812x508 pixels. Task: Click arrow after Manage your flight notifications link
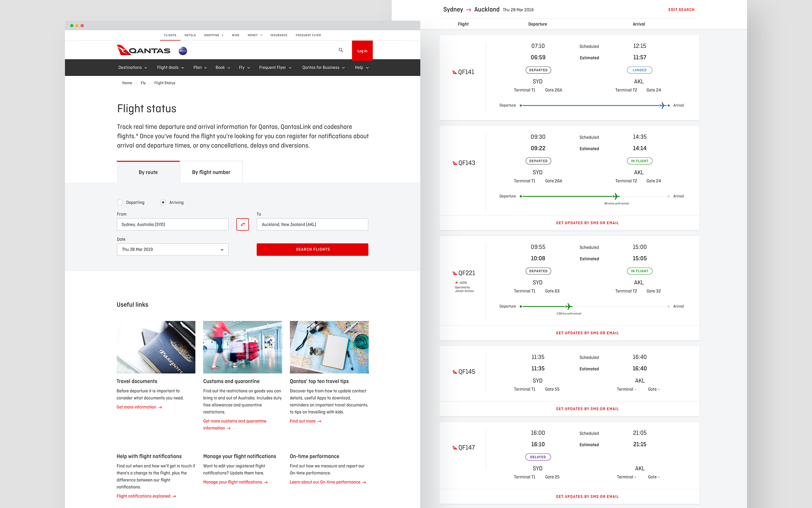[x=266, y=482]
